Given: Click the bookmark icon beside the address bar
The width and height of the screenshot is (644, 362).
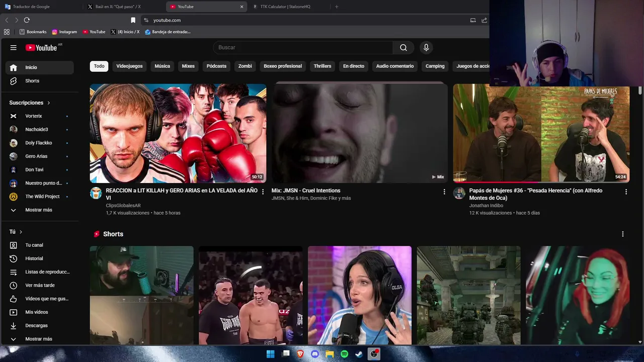Looking at the screenshot, I should [x=133, y=20].
